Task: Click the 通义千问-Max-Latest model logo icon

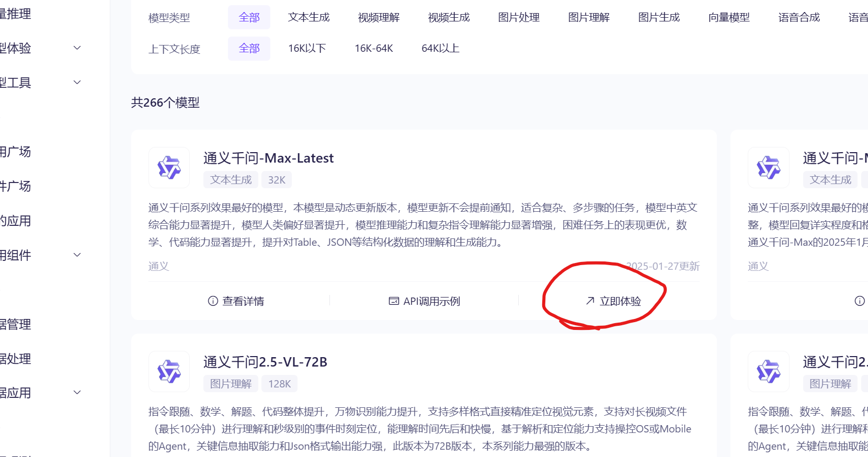Action: (x=169, y=167)
